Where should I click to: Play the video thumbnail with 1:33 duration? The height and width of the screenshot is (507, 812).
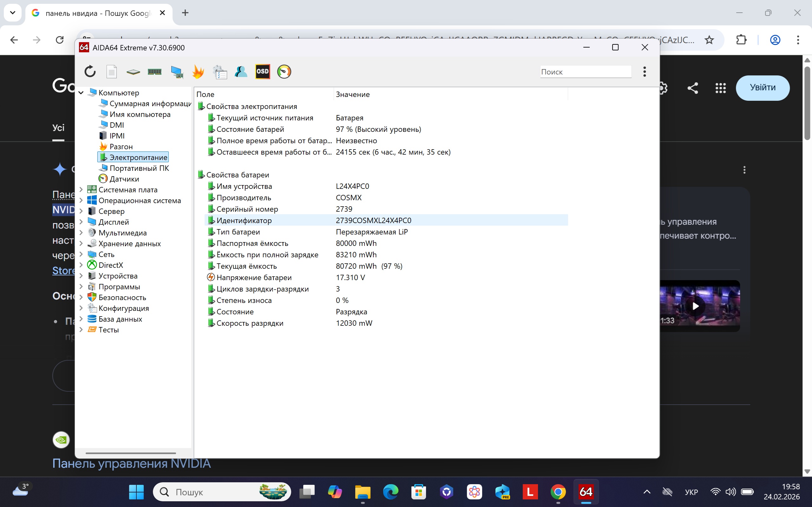[696, 306]
